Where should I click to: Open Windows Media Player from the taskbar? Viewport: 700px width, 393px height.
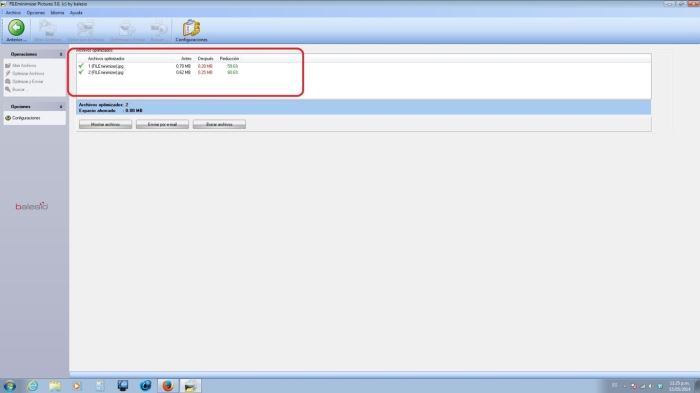[77, 385]
